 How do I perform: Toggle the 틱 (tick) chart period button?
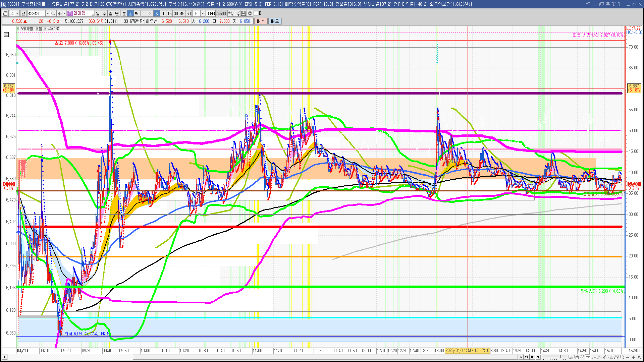point(137,13)
